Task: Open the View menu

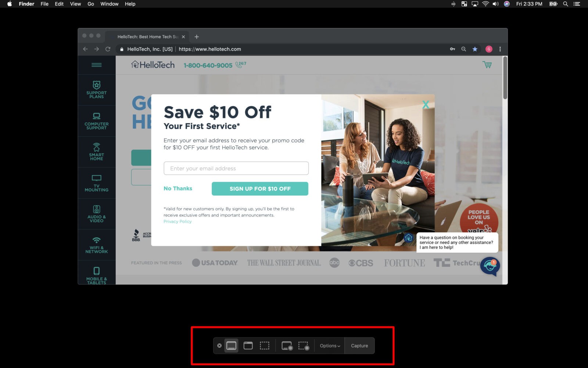Action: coord(75,4)
